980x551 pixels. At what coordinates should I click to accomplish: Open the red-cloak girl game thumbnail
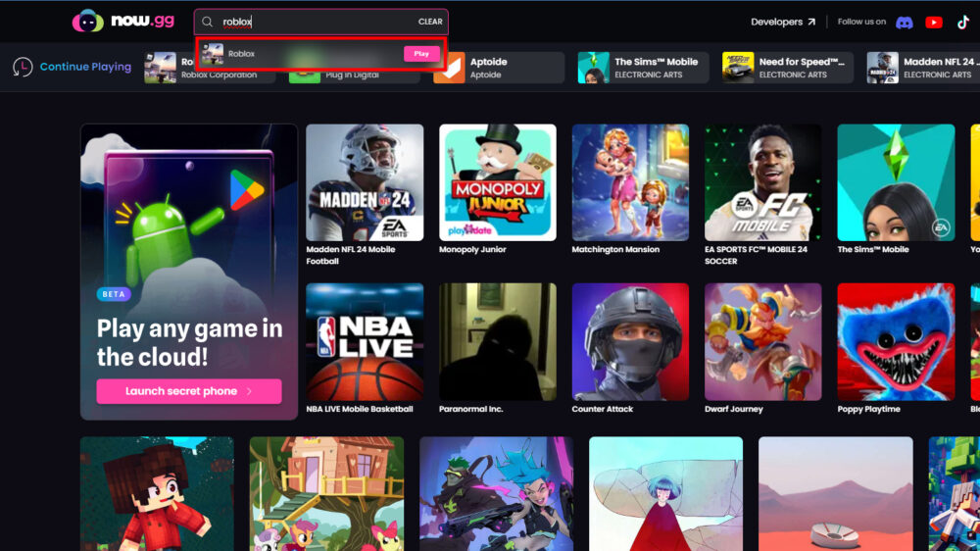665,494
